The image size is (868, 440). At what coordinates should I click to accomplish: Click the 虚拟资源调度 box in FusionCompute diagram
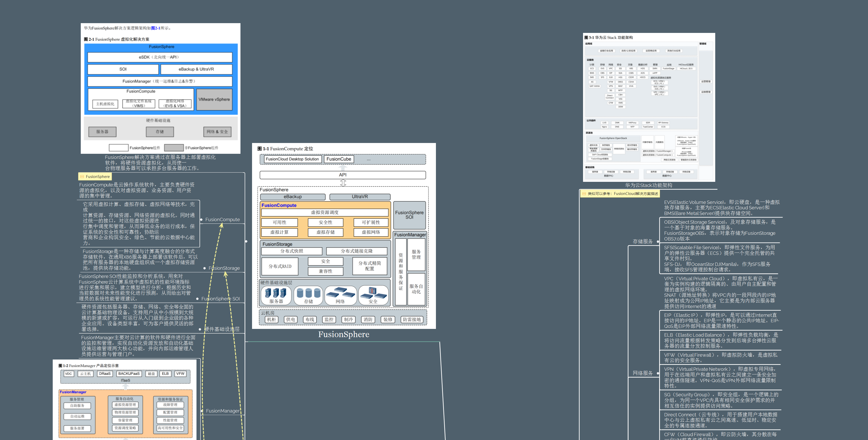tap(325, 213)
